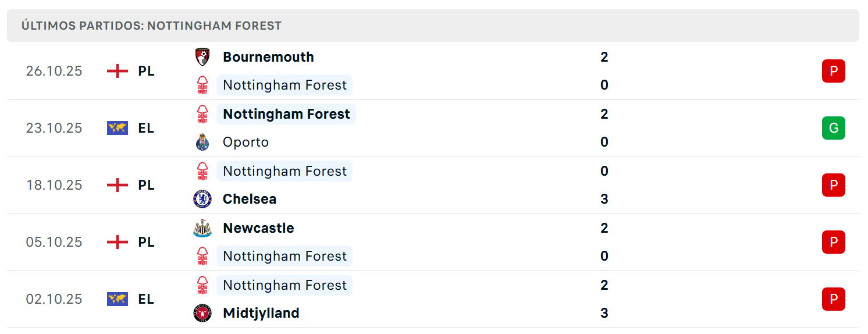
Task: Click the Midtjylland club crest icon
Action: 202,313
